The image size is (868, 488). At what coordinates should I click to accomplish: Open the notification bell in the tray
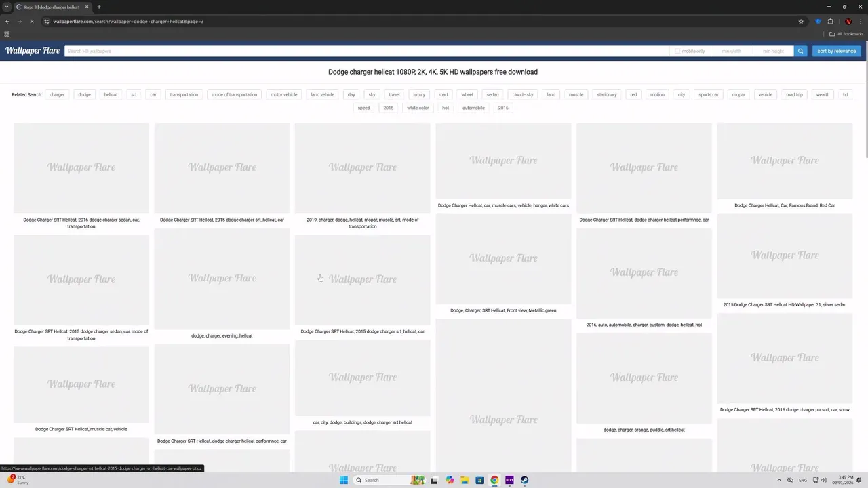coord(859,480)
